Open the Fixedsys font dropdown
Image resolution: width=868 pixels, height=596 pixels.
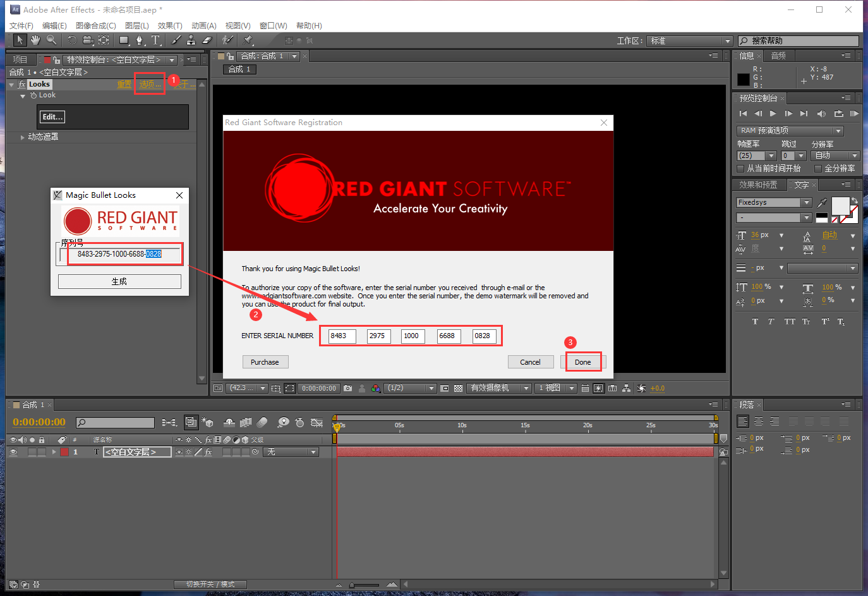pyautogui.click(x=806, y=203)
